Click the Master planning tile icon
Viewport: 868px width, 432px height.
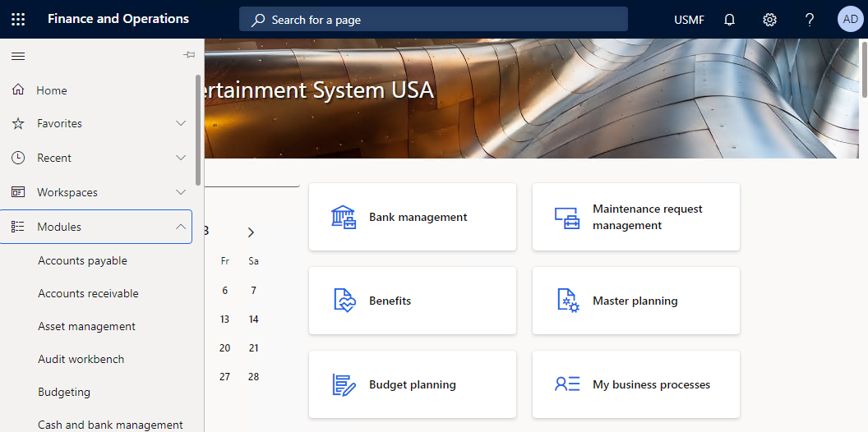click(x=568, y=301)
